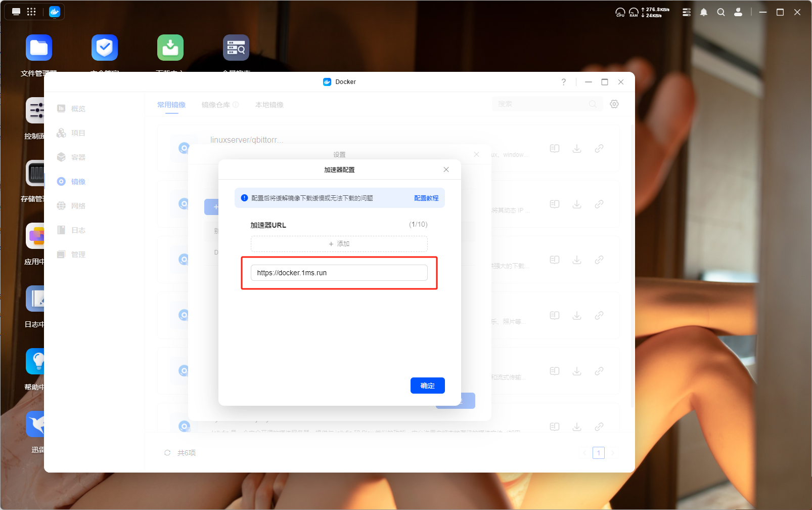Click the 确定 button in accelerator dialog
Image resolution: width=812 pixels, height=510 pixels.
(x=427, y=386)
